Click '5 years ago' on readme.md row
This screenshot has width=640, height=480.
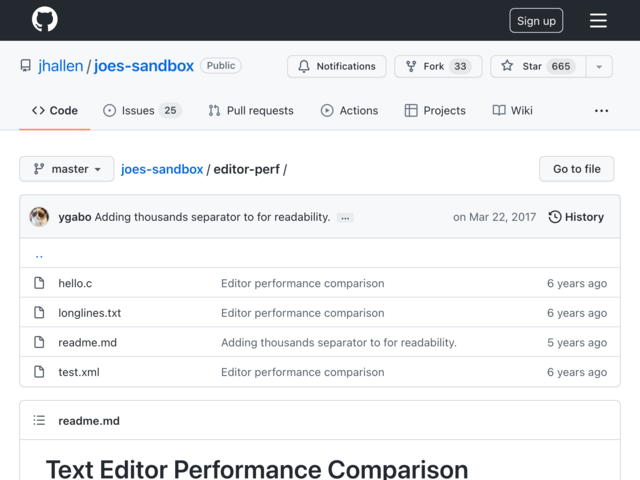pos(577,342)
